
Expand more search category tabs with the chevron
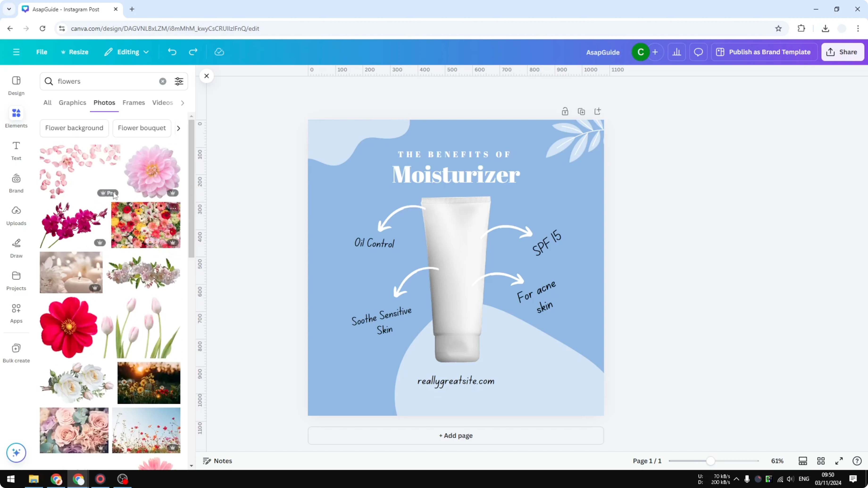click(182, 103)
